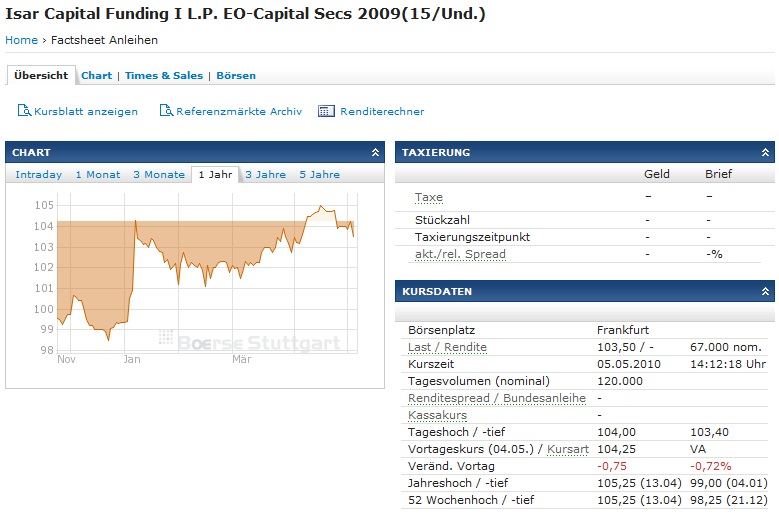Click Renditespread / Bundesanleihe term
The width and height of the screenshot is (779, 516).
click(497, 398)
